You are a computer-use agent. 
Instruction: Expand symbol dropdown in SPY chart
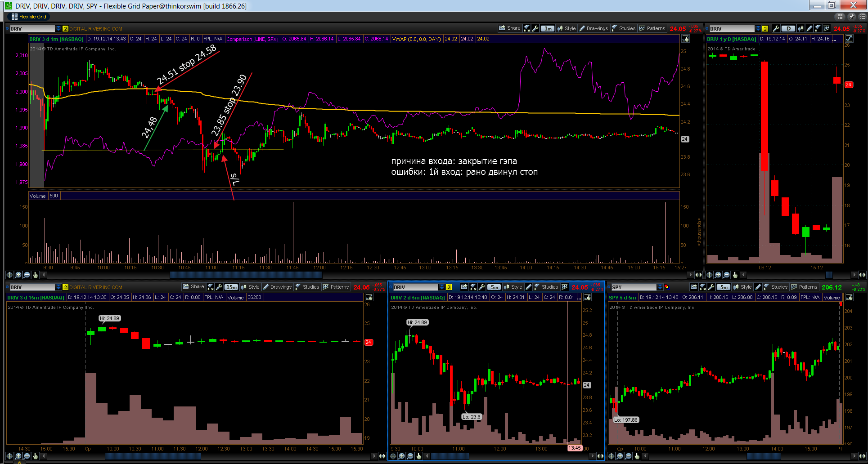click(660, 287)
